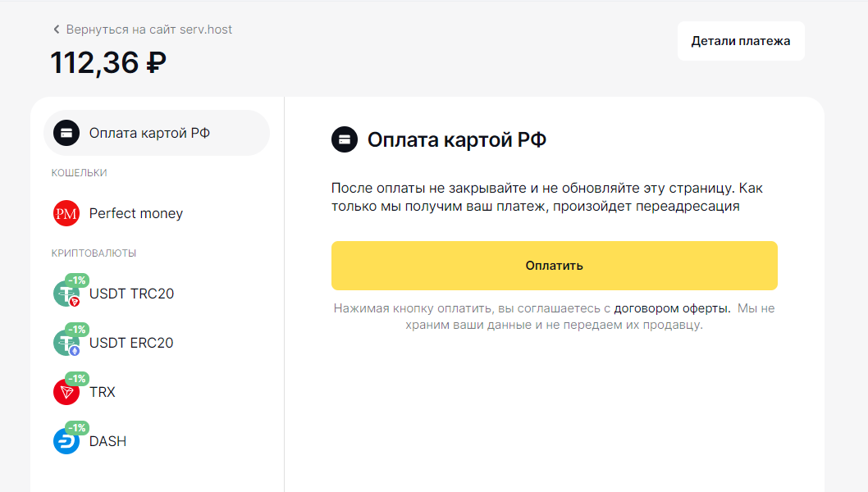Click the -1% discount badge on TRX
The height and width of the screenshot is (492, 868).
click(x=76, y=379)
